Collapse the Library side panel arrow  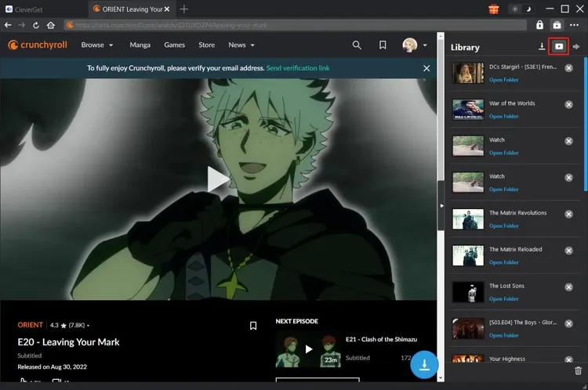tap(441, 206)
